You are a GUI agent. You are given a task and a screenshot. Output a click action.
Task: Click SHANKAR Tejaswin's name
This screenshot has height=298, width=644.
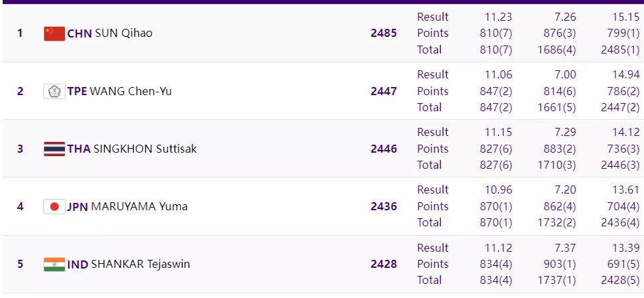pyautogui.click(x=140, y=264)
